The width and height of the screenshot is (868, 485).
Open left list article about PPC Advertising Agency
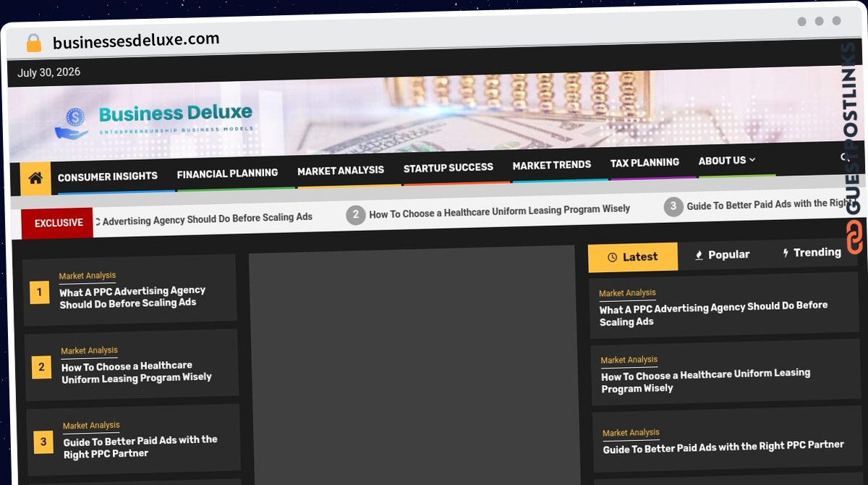tap(132, 297)
